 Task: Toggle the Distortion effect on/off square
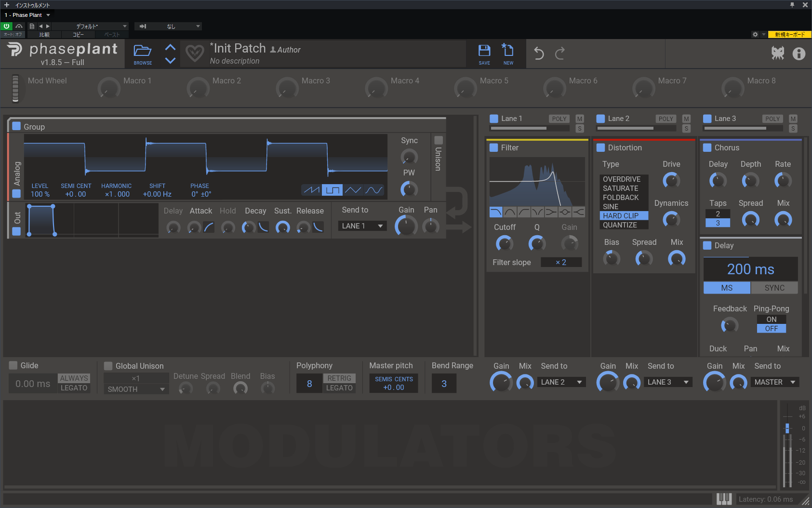tap(601, 147)
